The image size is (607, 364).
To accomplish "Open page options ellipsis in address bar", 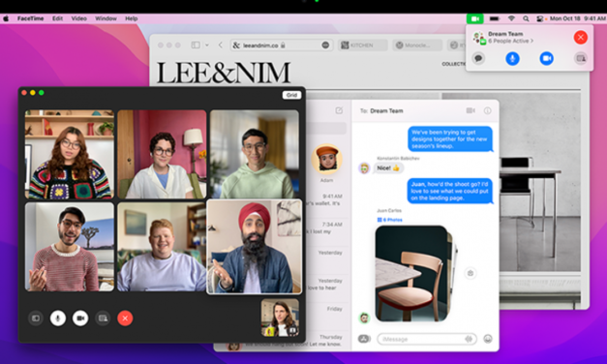I will 325,45.
